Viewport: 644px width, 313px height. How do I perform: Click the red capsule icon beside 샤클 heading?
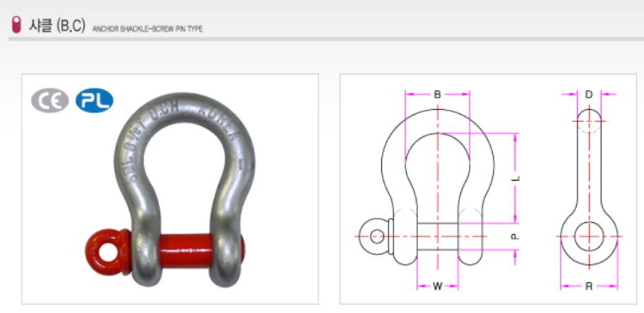16,25
